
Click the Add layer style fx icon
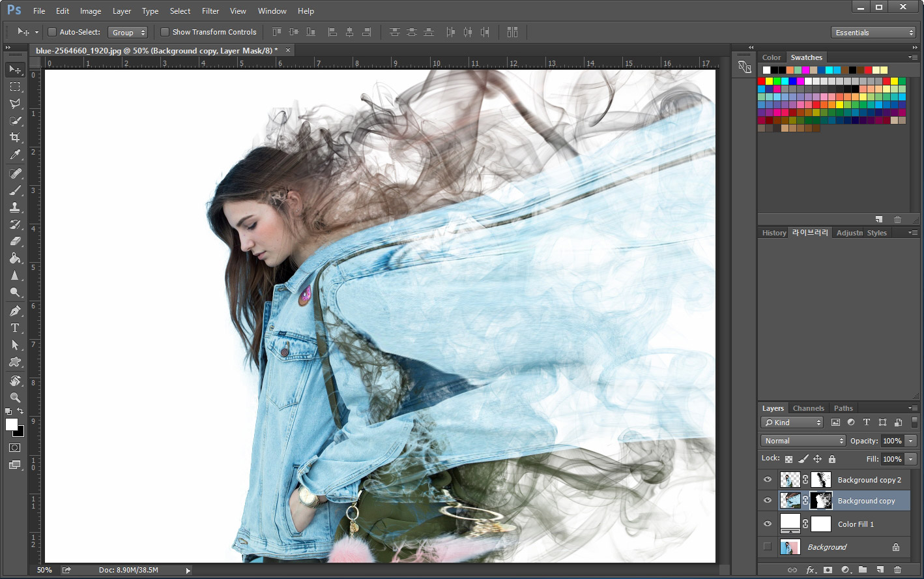tap(811, 570)
